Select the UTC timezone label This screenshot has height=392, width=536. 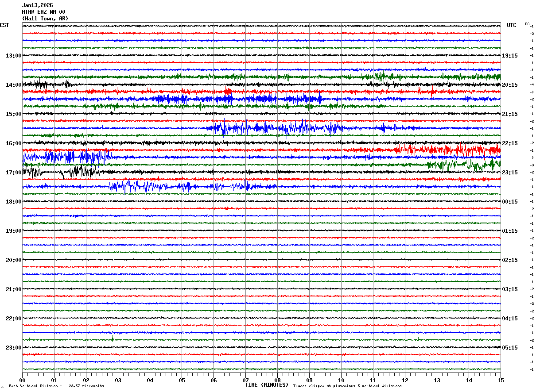click(x=512, y=25)
